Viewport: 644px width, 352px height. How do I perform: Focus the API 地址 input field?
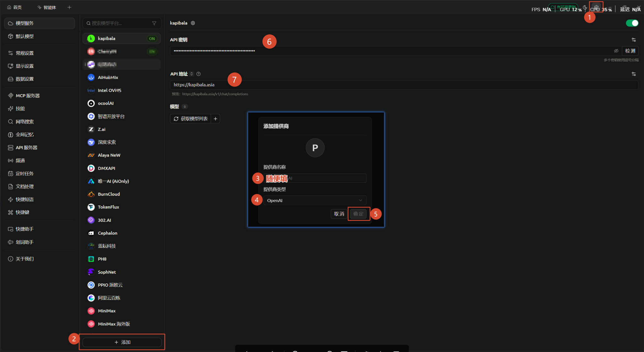click(x=404, y=85)
